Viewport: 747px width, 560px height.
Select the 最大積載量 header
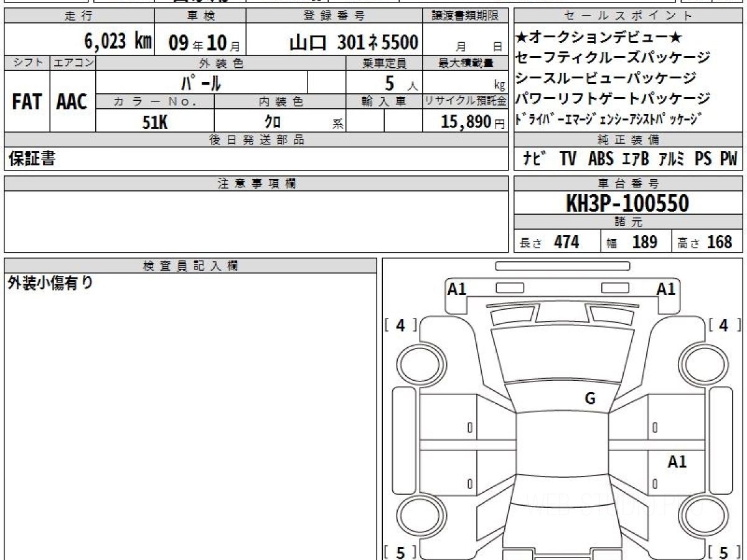point(466,63)
